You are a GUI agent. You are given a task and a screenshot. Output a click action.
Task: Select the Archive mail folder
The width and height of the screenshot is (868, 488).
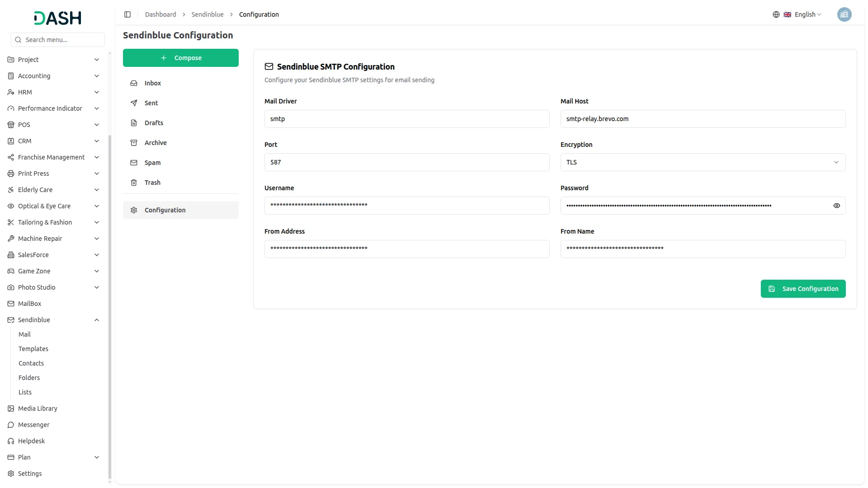pos(155,142)
